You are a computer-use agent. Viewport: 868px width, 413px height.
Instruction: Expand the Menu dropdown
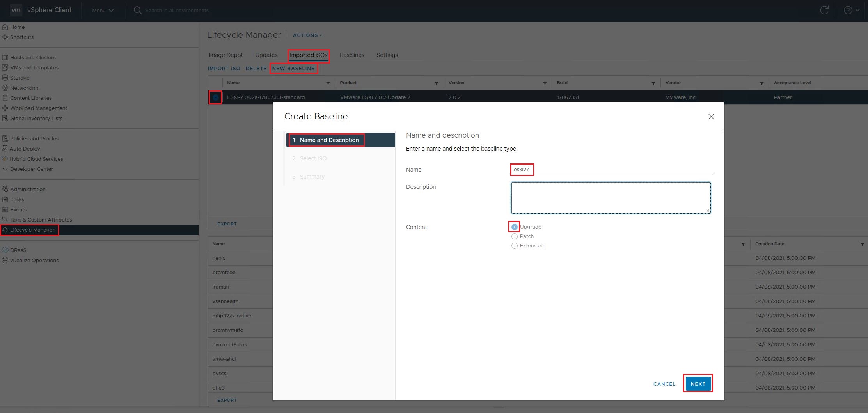pos(103,10)
